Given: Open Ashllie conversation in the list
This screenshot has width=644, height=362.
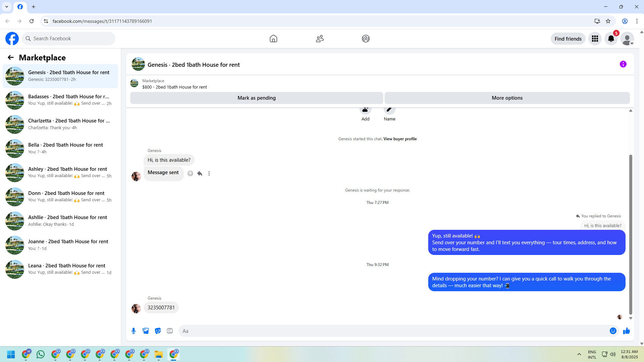Looking at the screenshot, I should 60,221.
